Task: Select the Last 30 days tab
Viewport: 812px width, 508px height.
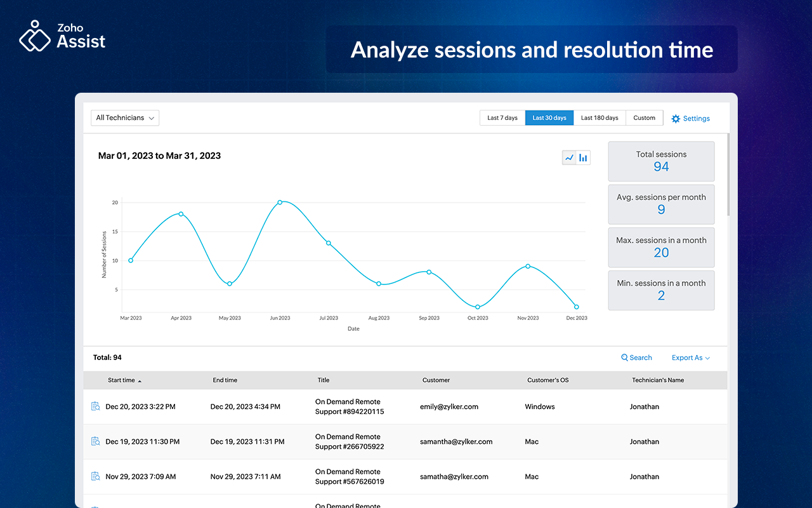Action: coord(549,118)
